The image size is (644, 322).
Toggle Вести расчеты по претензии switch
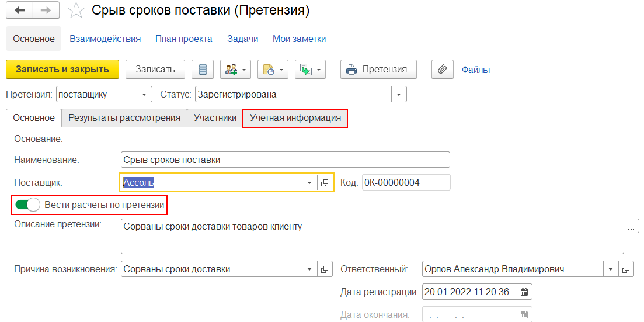coord(27,205)
